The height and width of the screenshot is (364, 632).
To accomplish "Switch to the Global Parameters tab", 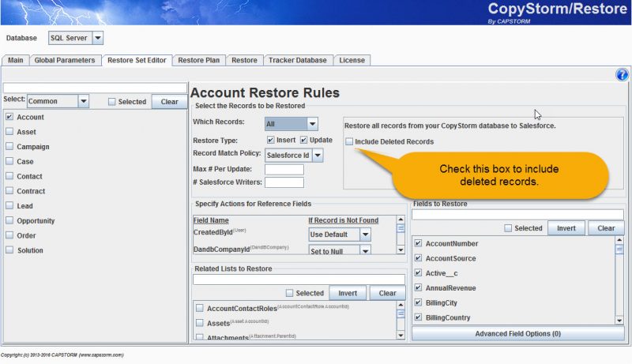I will [x=65, y=60].
